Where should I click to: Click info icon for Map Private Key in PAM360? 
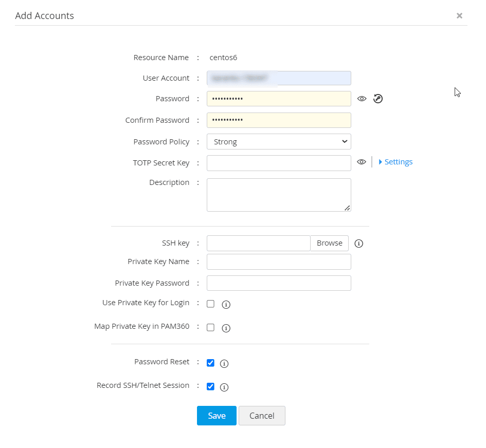226,328
